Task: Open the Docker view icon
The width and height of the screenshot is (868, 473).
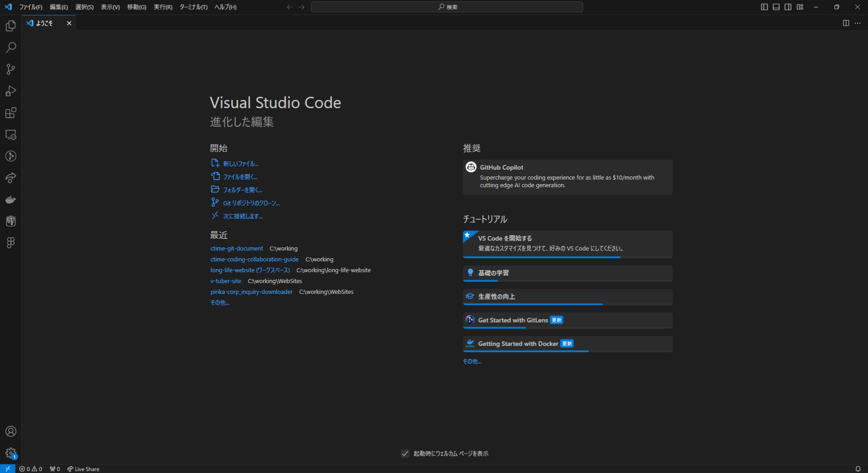Action: (x=11, y=199)
